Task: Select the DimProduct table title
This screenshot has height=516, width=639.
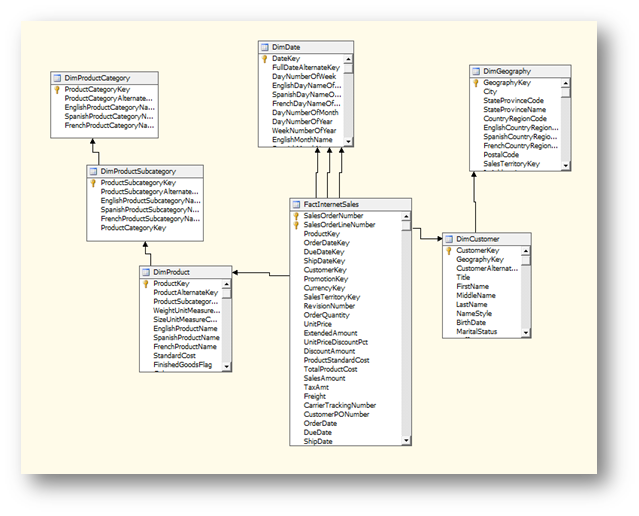Action: (x=171, y=272)
